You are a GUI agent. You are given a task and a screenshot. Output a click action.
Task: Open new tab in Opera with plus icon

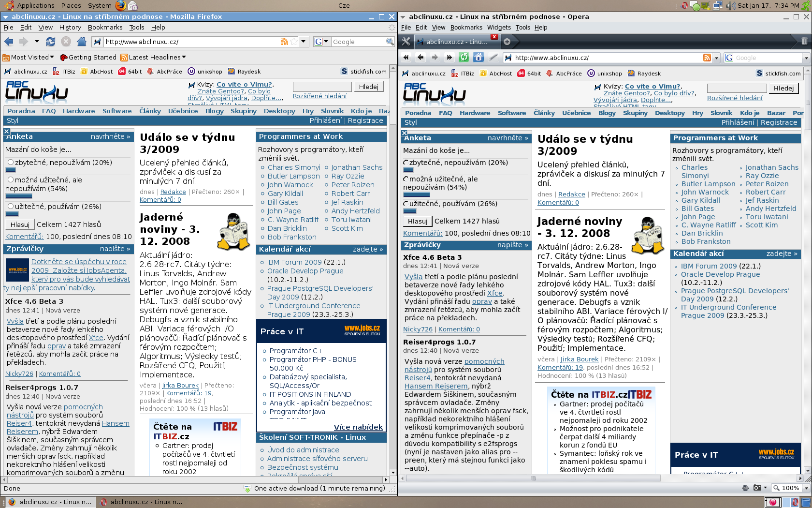tap(507, 42)
